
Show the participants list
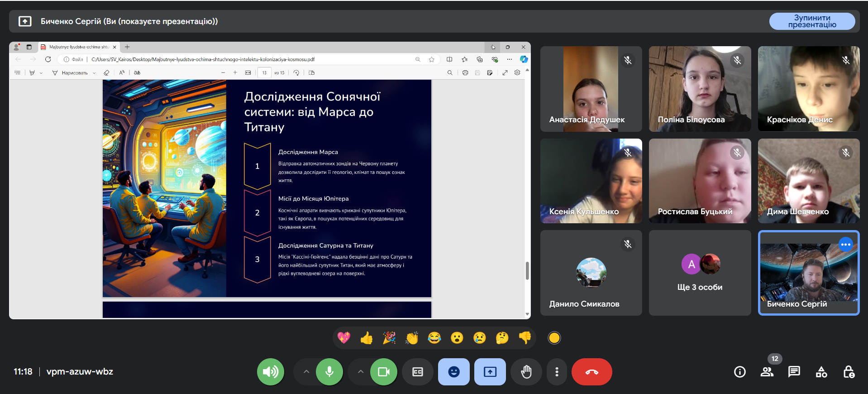pos(767,372)
